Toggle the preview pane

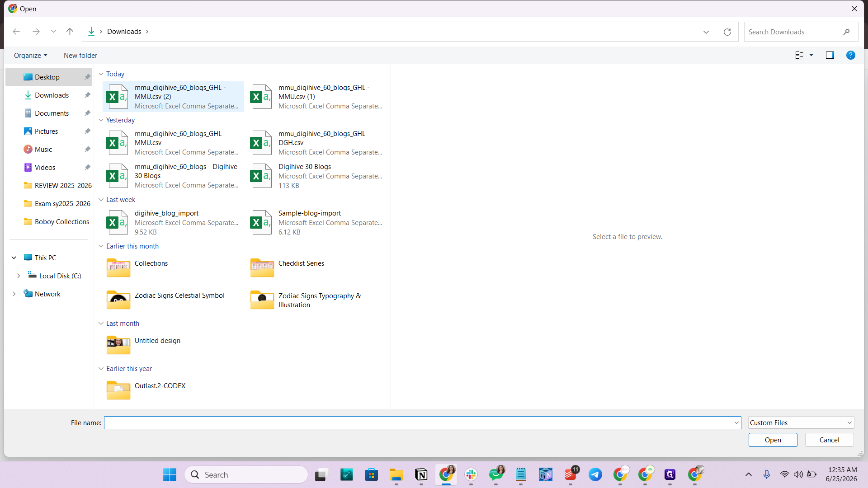click(830, 55)
